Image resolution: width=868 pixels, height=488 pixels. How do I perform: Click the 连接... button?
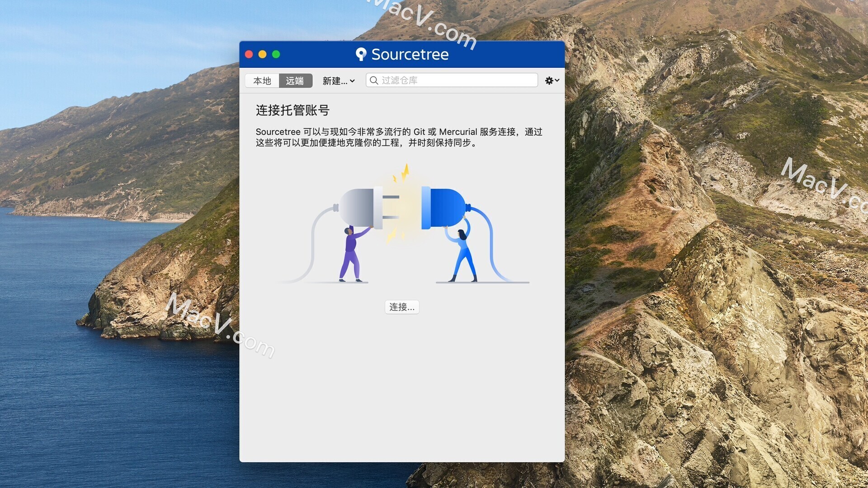coord(402,307)
